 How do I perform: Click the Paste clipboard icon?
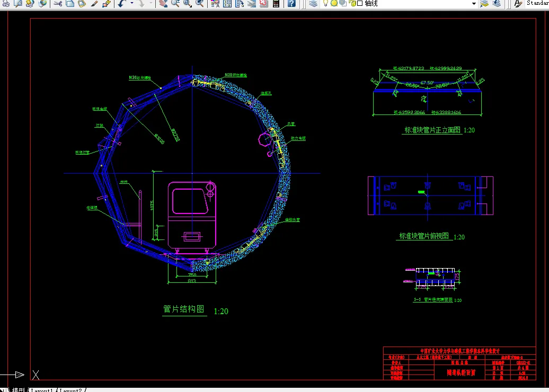point(82,4)
